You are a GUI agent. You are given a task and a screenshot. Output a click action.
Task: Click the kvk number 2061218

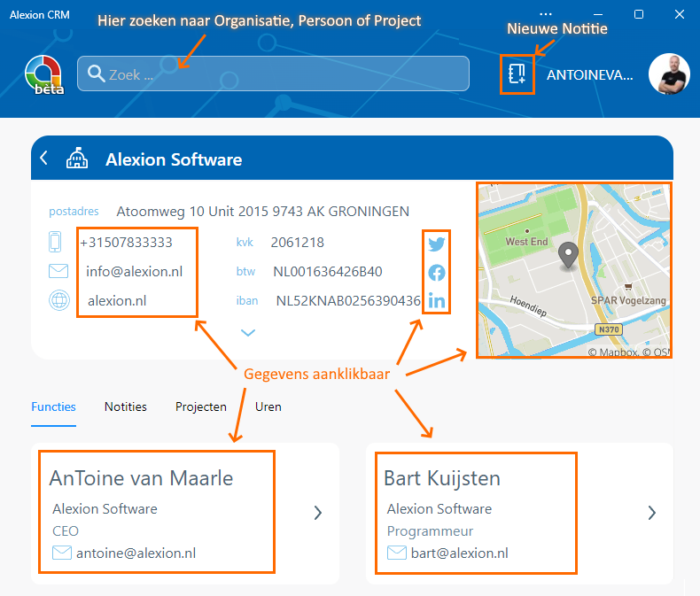298,243
